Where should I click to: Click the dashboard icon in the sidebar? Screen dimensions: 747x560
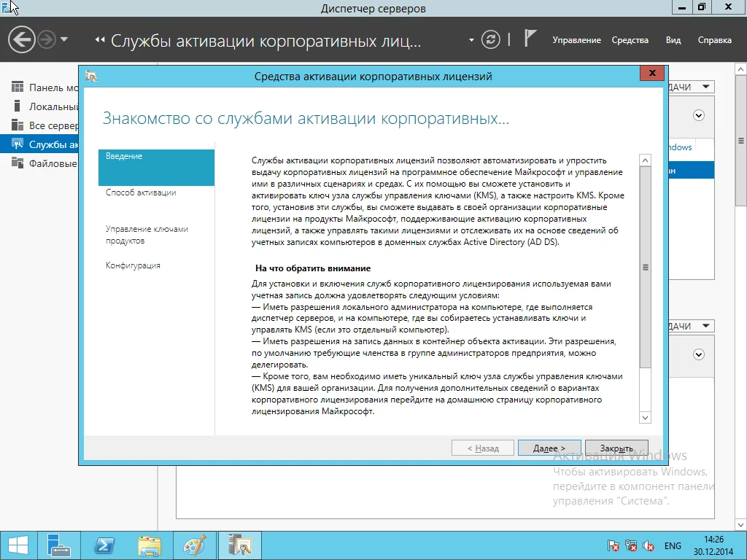click(x=18, y=87)
